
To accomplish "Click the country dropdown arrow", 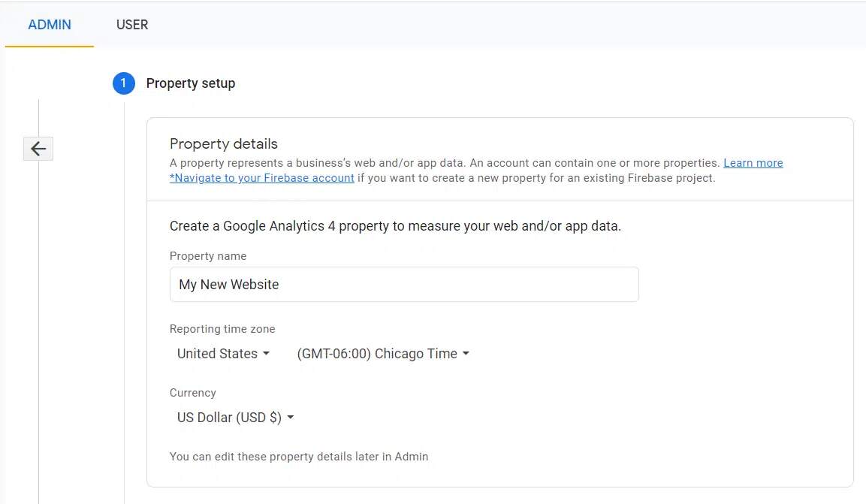I will click(x=267, y=353).
